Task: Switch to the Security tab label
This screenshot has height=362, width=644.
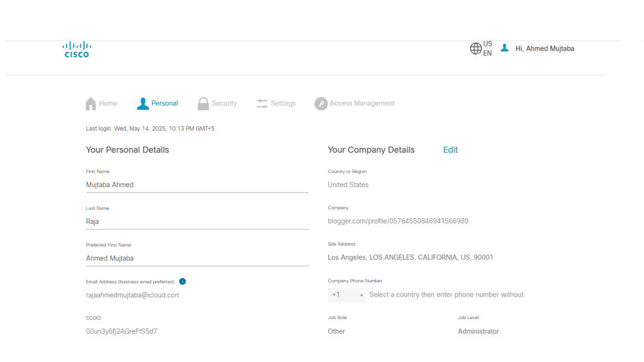Action: pos(224,104)
